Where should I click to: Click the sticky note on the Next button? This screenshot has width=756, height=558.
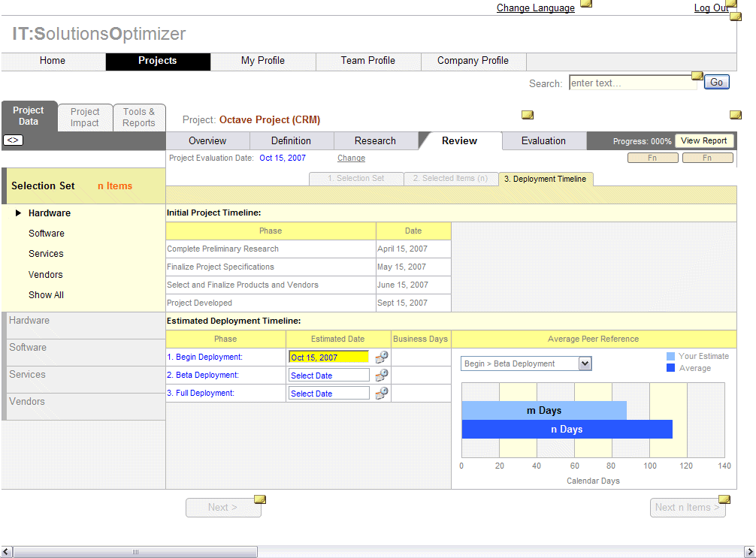click(x=260, y=499)
